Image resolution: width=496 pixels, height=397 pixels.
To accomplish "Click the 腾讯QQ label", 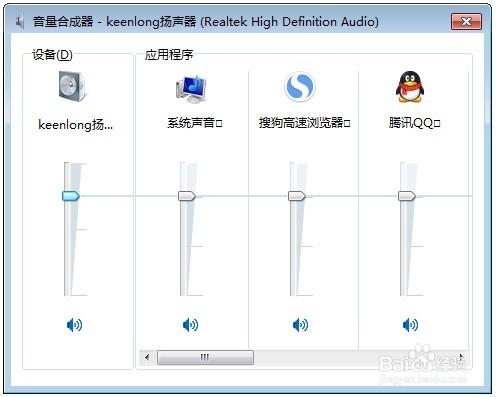I will point(414,123).
